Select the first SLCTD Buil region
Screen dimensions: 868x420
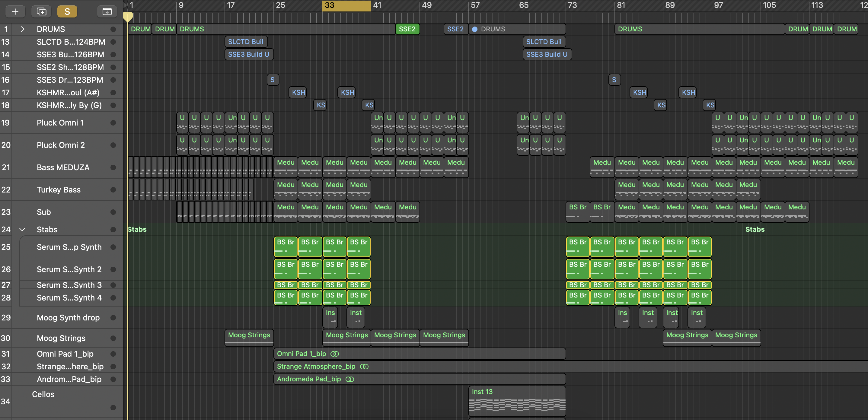pyautogui.click(x=246, y=42)
